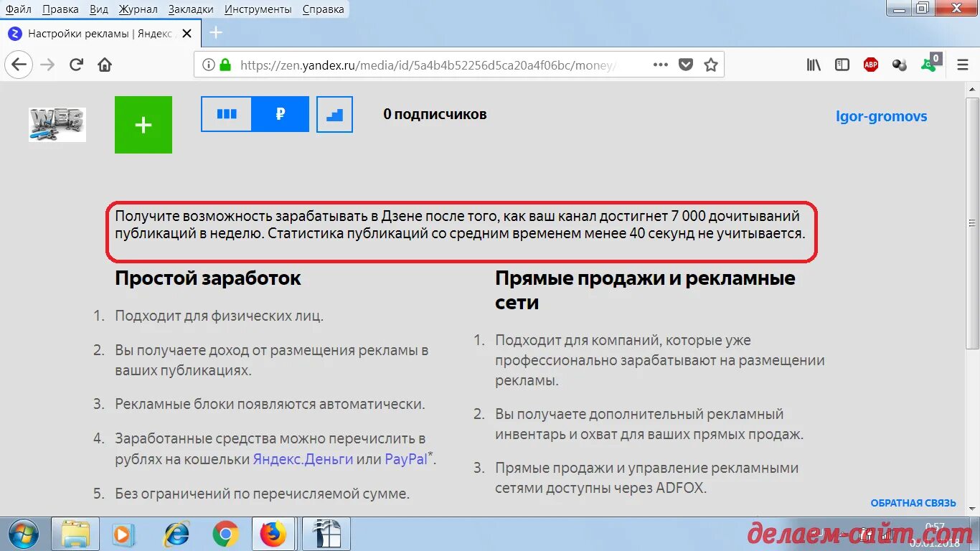
Task: Open Windows Explorer from taskbar
Action: click(76, 534)
